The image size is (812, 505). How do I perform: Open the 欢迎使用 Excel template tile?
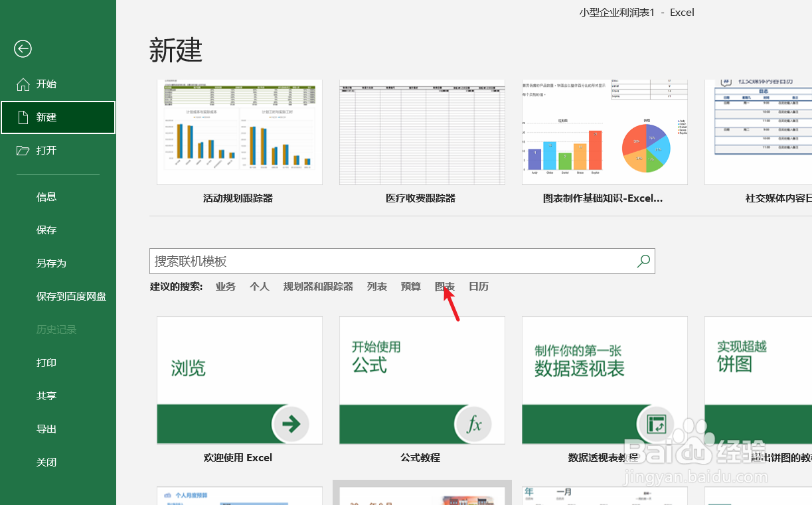(x=240, y=380)
